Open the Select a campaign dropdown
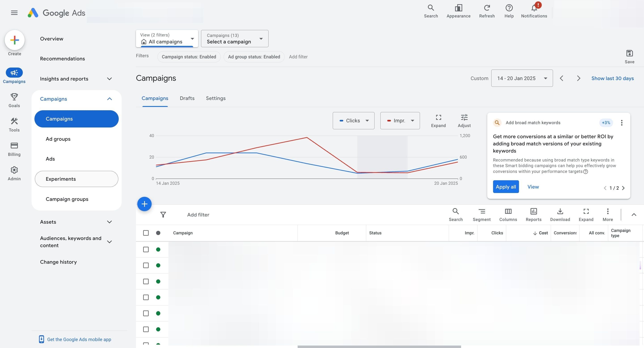The image size is (644, 348). point(235,38)
